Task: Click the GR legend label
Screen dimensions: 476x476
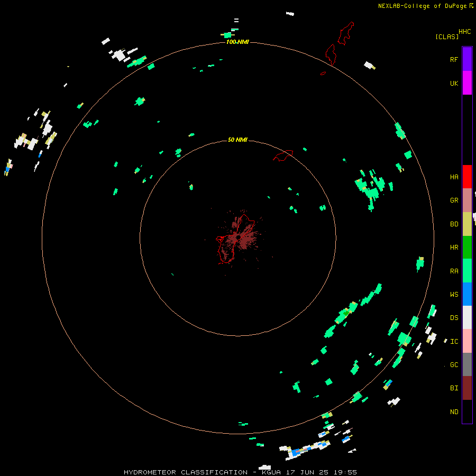Action: point(454,200)
